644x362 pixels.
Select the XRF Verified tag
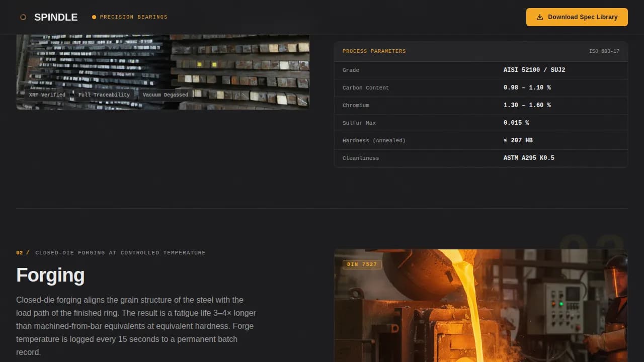47,95
